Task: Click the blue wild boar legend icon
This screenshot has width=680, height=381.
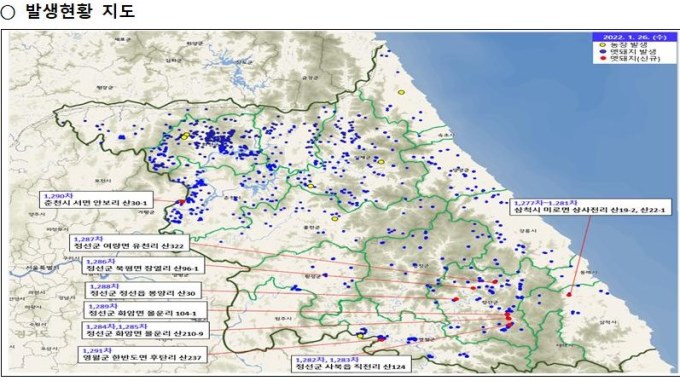Action: 602,51
